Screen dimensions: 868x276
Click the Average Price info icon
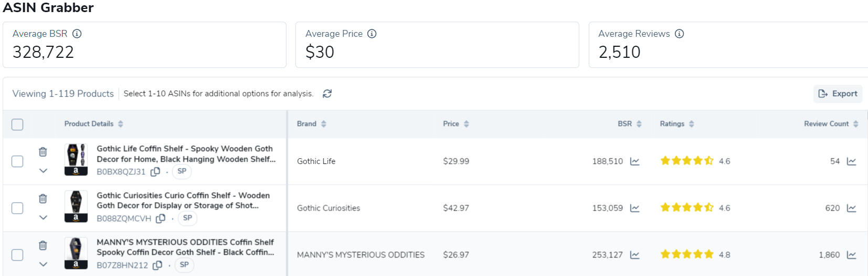pyautogui.click(x=372, y=34)
